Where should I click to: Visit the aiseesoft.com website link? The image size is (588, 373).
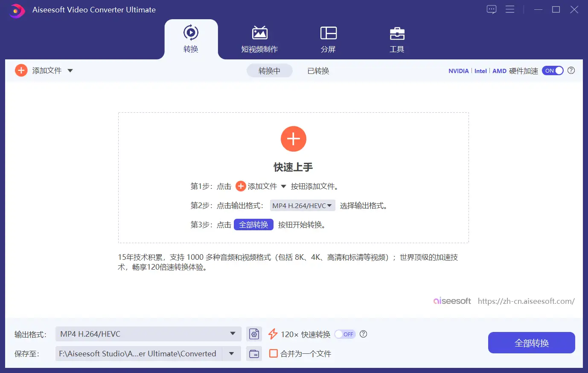pos(526,301)
